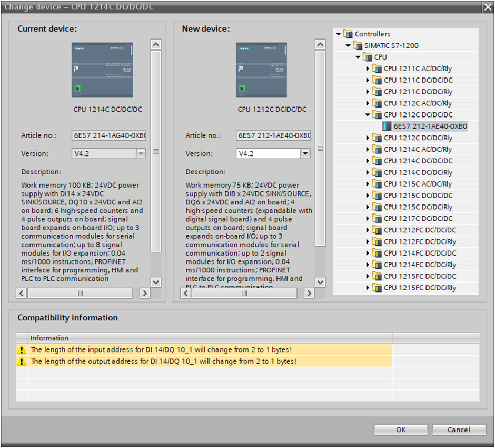Expand CPU 1217C DC/DC/DC arrow
495x448 pixels.
point(368,218)
